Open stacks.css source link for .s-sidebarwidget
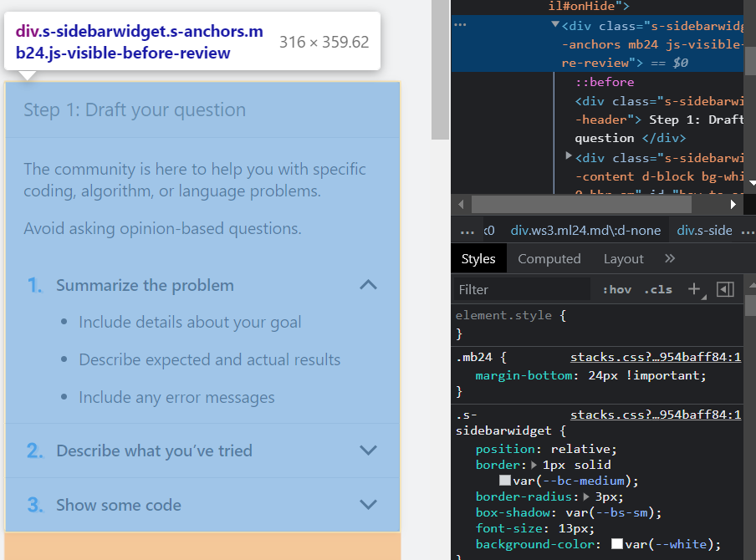 pos(656,415)
